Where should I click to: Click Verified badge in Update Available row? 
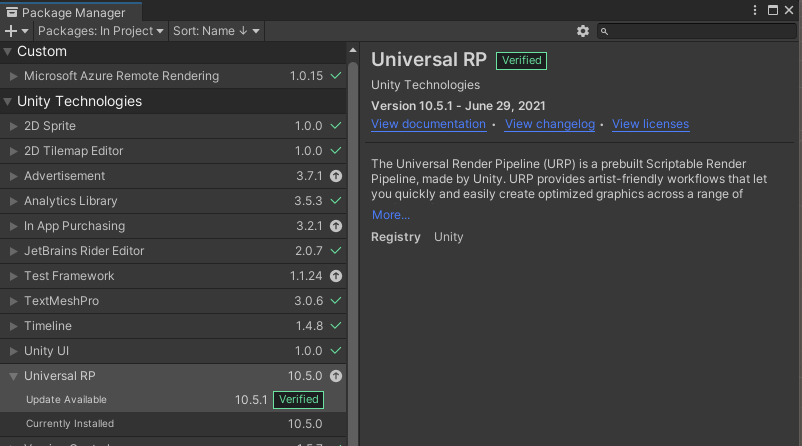pos(299,399)
